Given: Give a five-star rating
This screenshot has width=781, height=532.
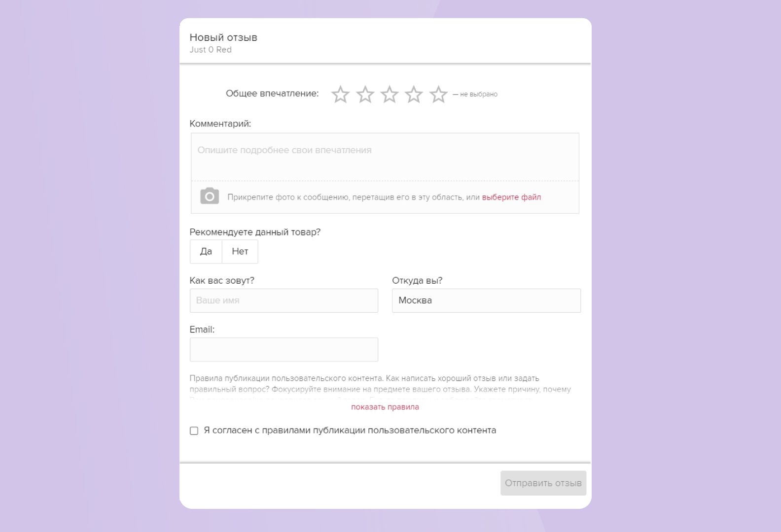Looking at the screenshot, I should tap(438, 94).
